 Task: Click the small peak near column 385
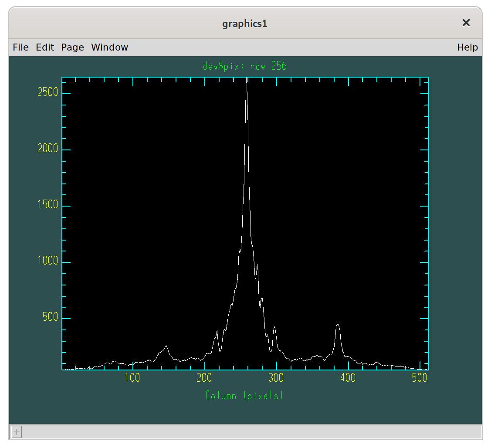click(338, 325)
